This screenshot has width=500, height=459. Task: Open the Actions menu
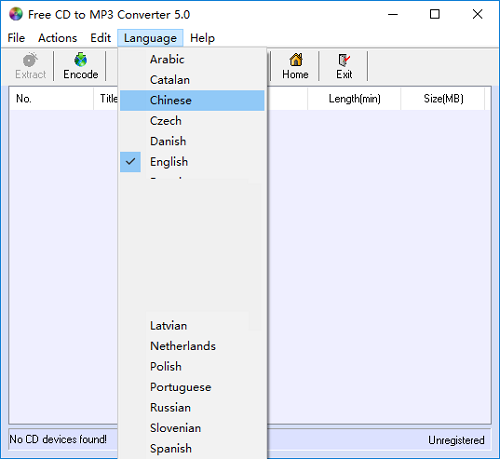[57, 38]
